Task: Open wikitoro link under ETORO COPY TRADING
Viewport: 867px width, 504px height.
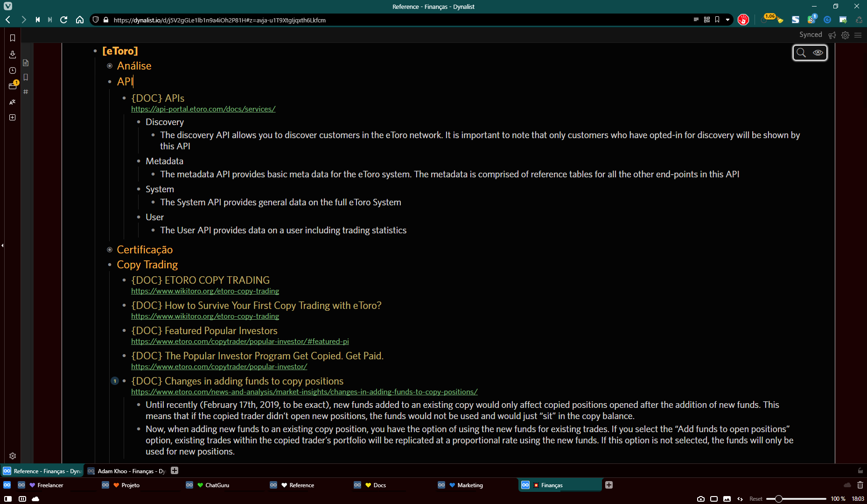Action: (205, 291)
